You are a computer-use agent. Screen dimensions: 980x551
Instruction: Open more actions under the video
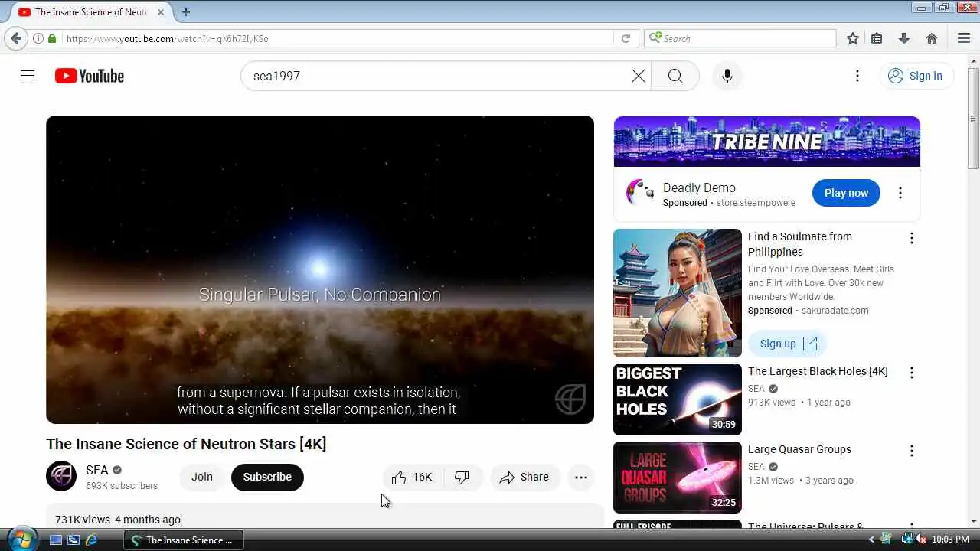pos(581,477)
